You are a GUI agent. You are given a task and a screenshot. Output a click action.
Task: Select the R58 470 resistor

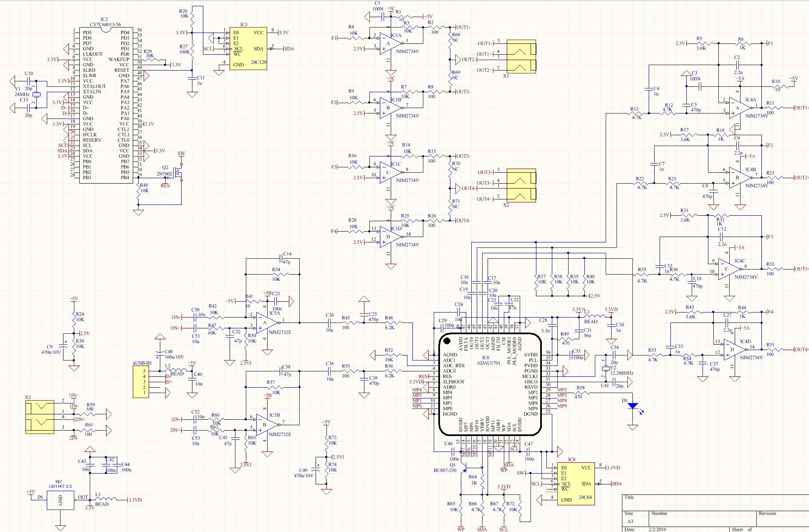581,393
